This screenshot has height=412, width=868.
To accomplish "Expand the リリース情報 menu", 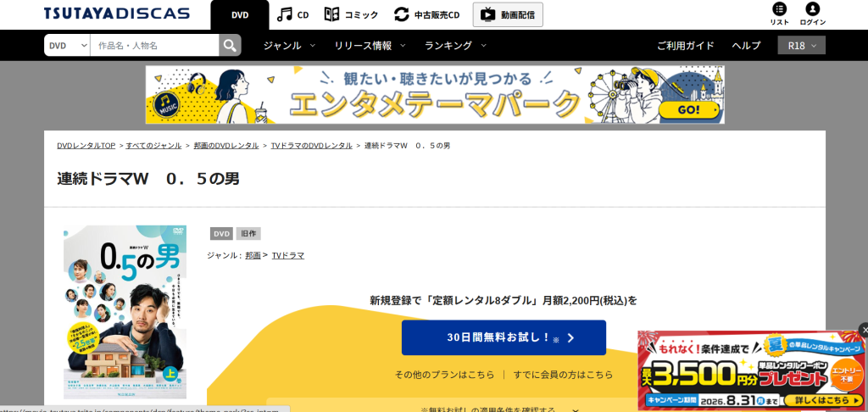I will (x=370, y=46).
